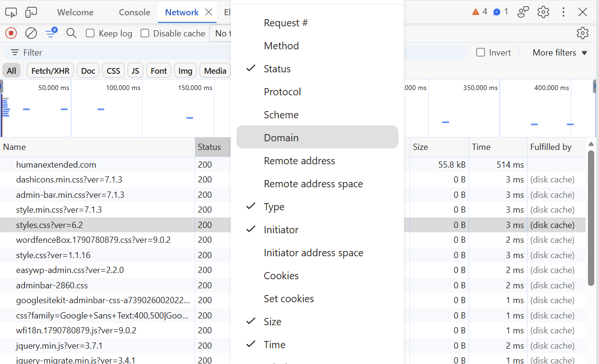
Task: Open the Network panel settings gear
Action: point(583,33)
